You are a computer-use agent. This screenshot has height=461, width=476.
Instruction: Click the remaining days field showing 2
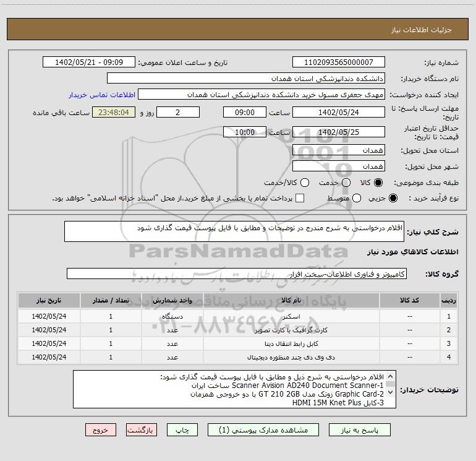click(x=178, y=112)
